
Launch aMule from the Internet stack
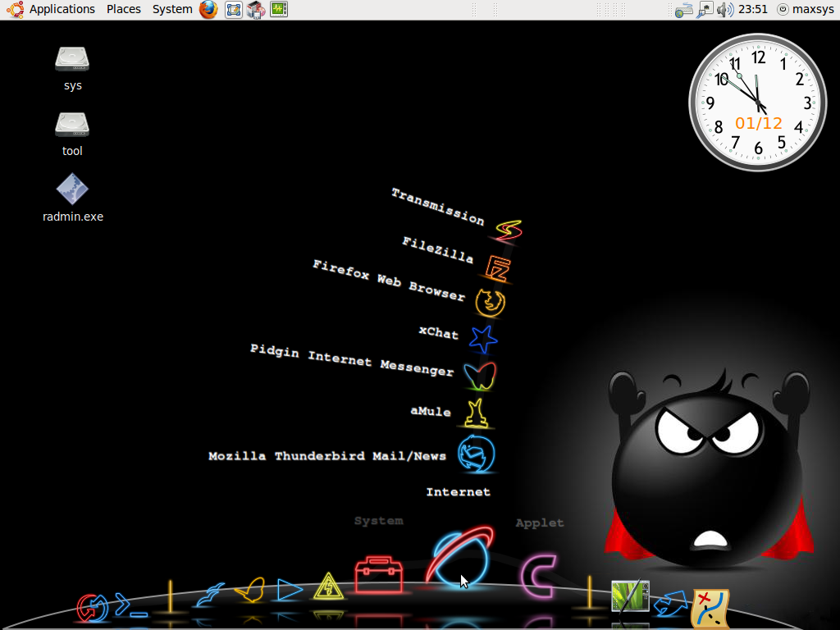tap(477, 413)
